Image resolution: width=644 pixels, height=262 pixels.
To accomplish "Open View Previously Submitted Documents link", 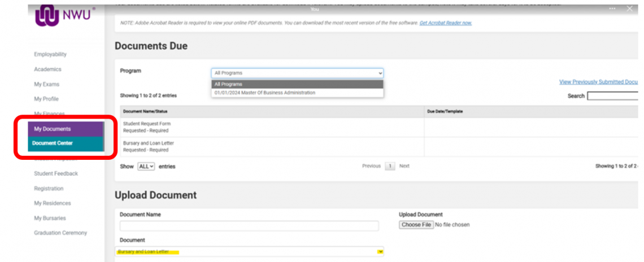I will coord(598,82).
